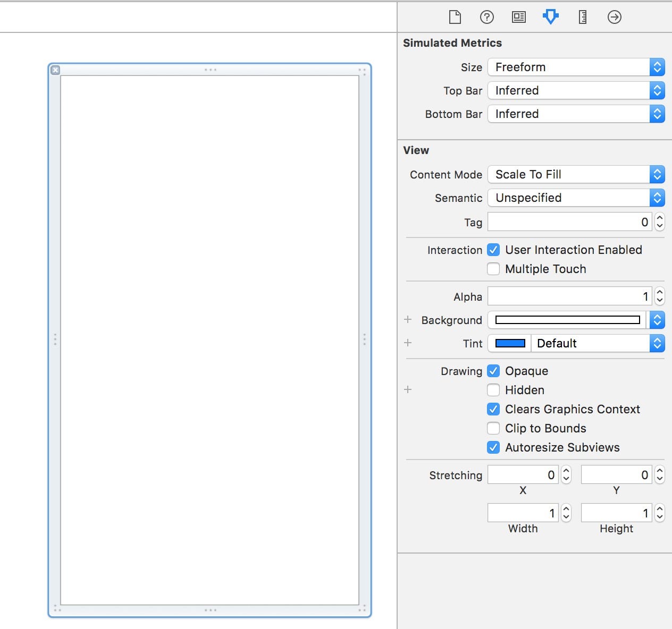The width and height of the screenshot is (672, 629).
Task: Click the Tag stepper arrows
Action: click(660, 222)
